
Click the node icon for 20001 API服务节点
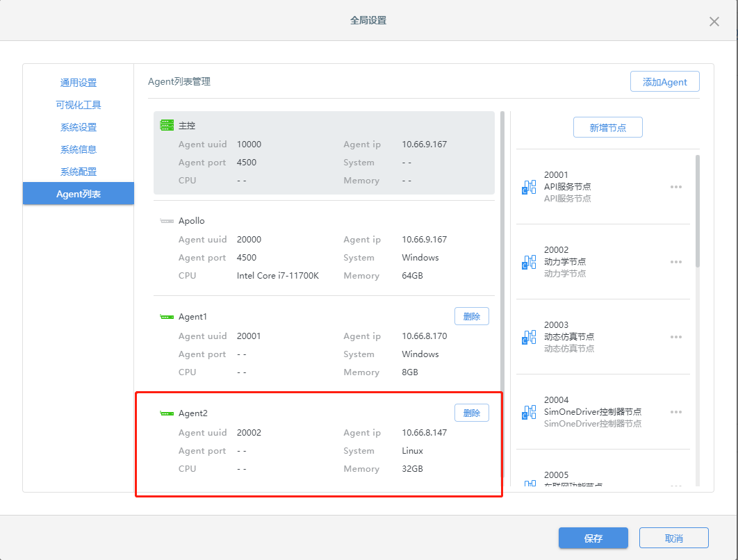(530, 187)
